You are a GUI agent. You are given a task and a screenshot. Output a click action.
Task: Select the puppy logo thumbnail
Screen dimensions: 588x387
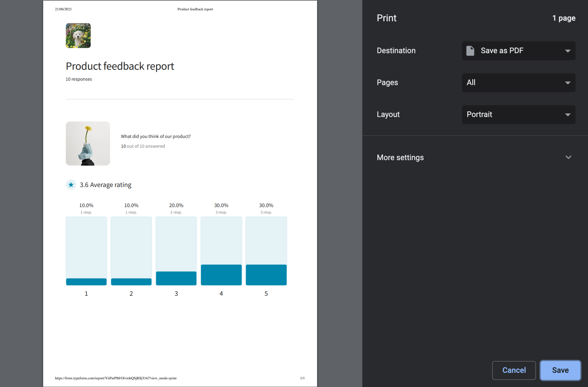(78, 36)
